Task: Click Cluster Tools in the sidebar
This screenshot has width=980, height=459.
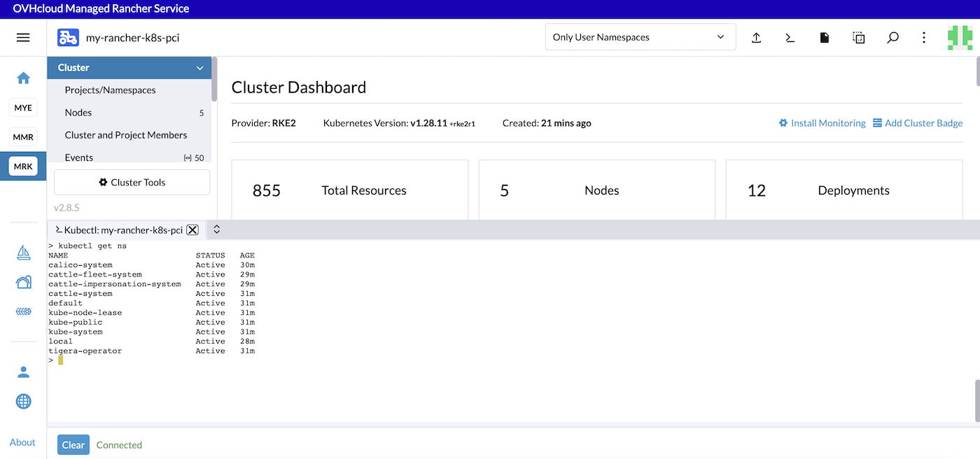Action: tap(132, 182)
